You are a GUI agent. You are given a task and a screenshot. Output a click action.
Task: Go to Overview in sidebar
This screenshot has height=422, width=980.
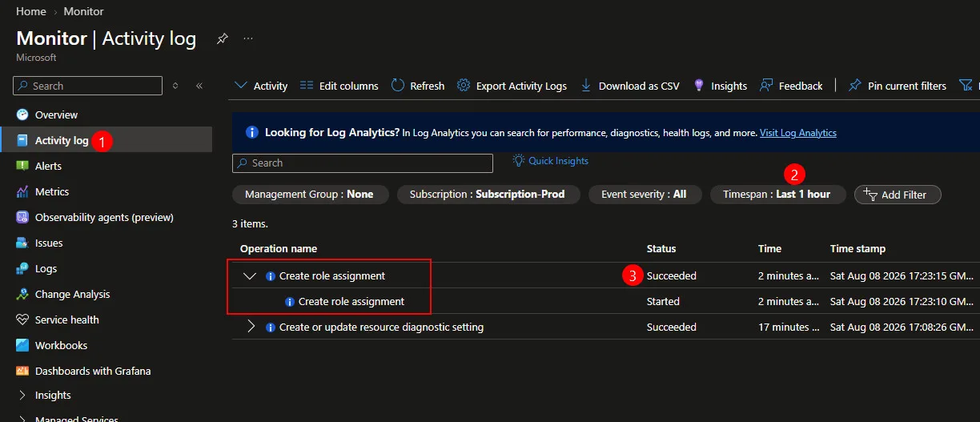(56, 115)
